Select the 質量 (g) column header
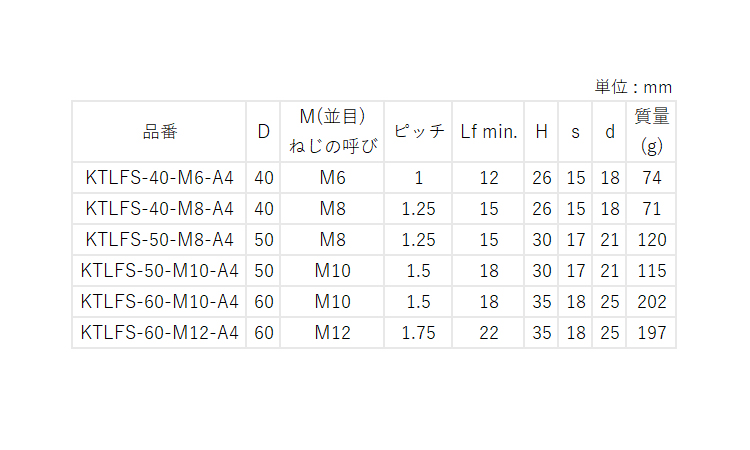Image resolution: width=750 pixels, height=450 pixels. tap(652, 131)
